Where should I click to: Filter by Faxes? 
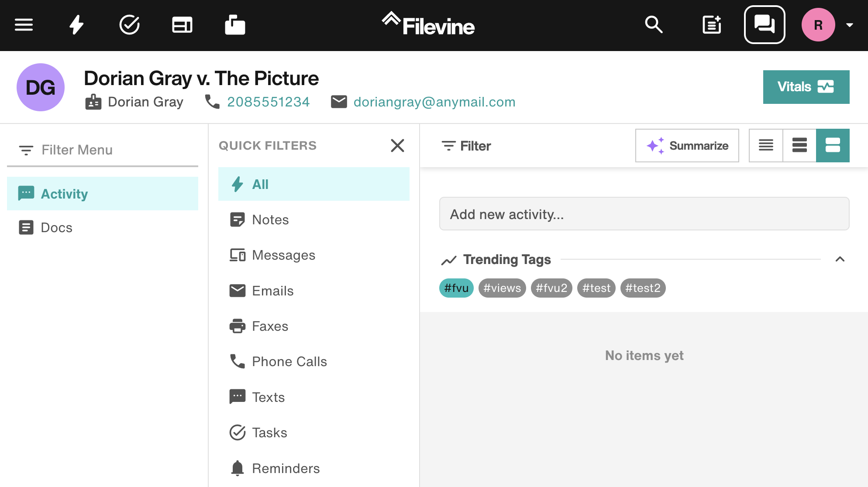point(314,326)
